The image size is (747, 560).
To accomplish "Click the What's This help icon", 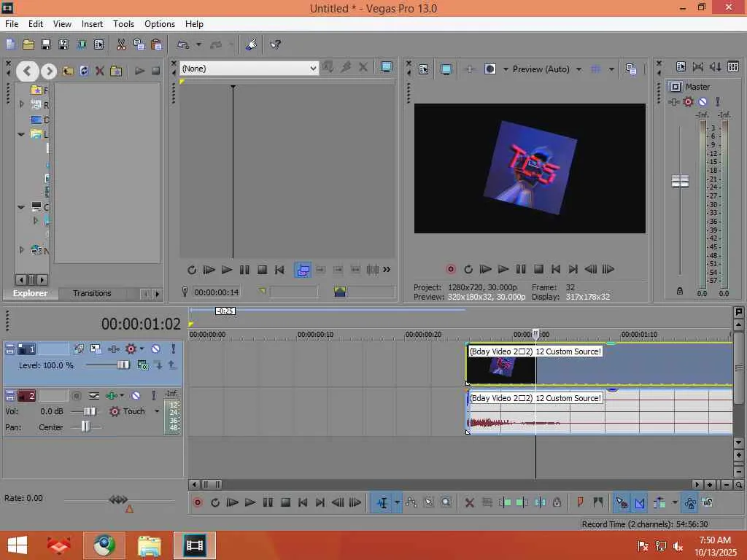I will point(275,44).
